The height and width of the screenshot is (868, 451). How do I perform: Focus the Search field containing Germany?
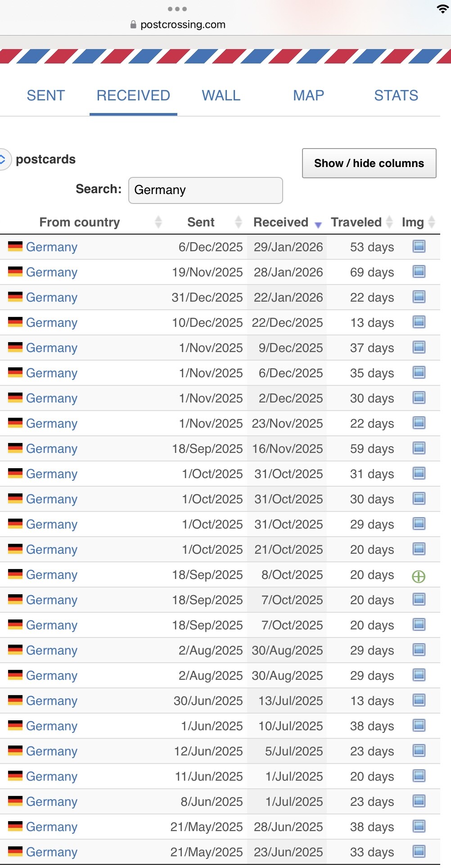coord(205,190)
